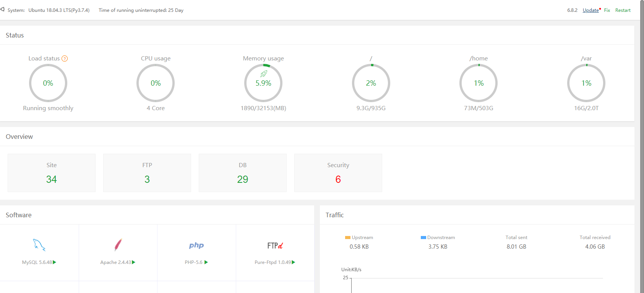The image size is (644, 293).
Task: Click the /home disk usage gauge
Action: pos(479,83)
